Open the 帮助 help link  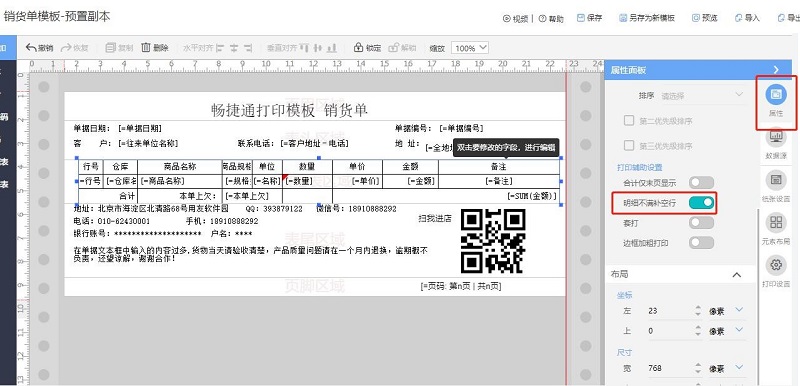(x=551, y=18)
